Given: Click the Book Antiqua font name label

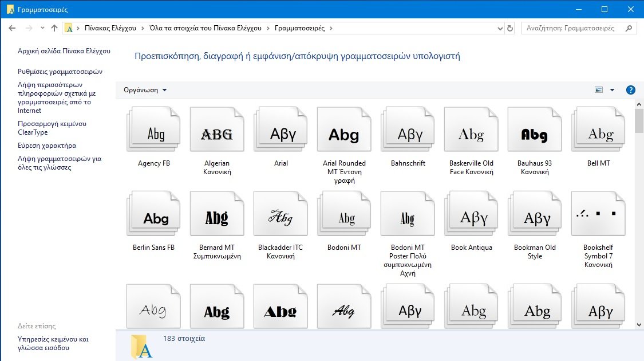Looking at the screenshot, I should point(472,248).
